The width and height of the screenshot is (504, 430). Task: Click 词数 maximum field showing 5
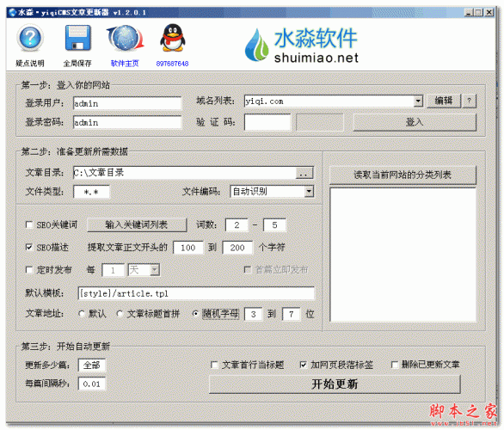click(x=274, y=225)
